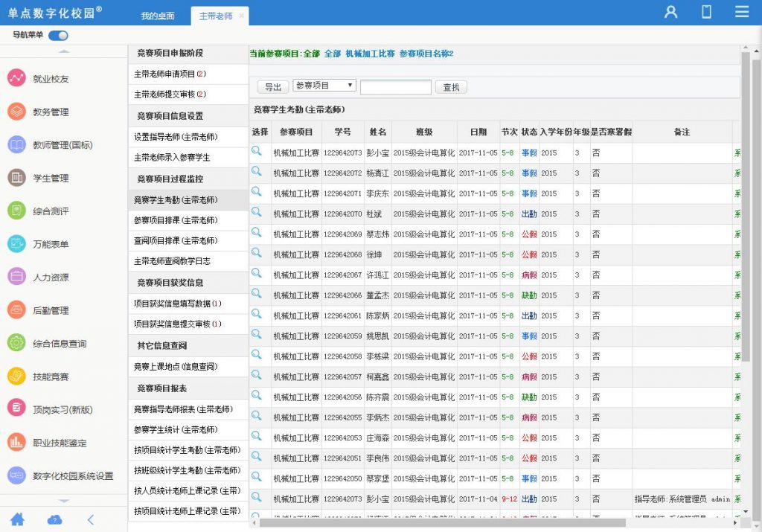Filter by the 机械加工比赛 project link
This screenshot has width=762, height=532.
[370, 54]
